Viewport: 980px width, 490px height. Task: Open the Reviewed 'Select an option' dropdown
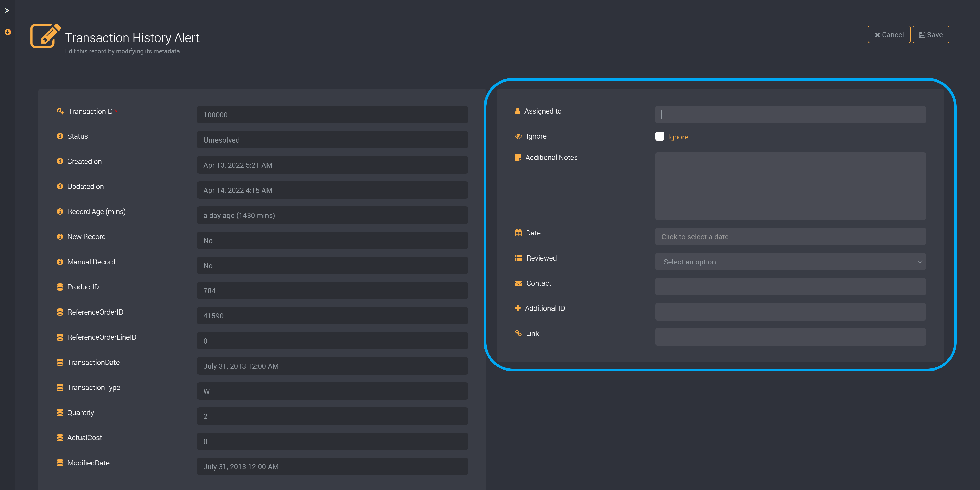pyautogui.click(x=790, y=262)
